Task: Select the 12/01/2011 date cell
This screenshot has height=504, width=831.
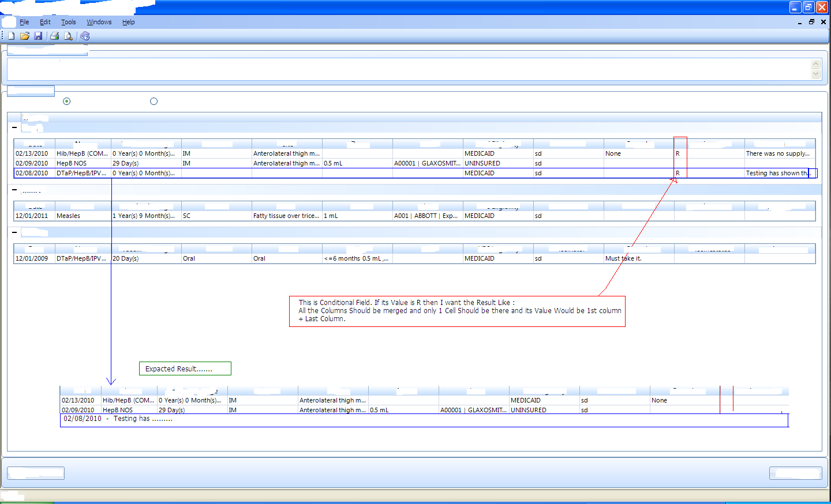Action: (35, 216)
